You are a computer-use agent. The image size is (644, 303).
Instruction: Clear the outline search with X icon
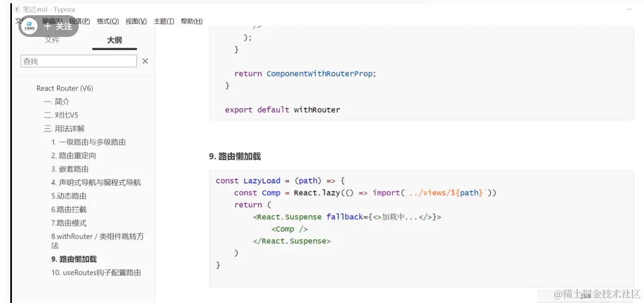(x=145, y=61)
